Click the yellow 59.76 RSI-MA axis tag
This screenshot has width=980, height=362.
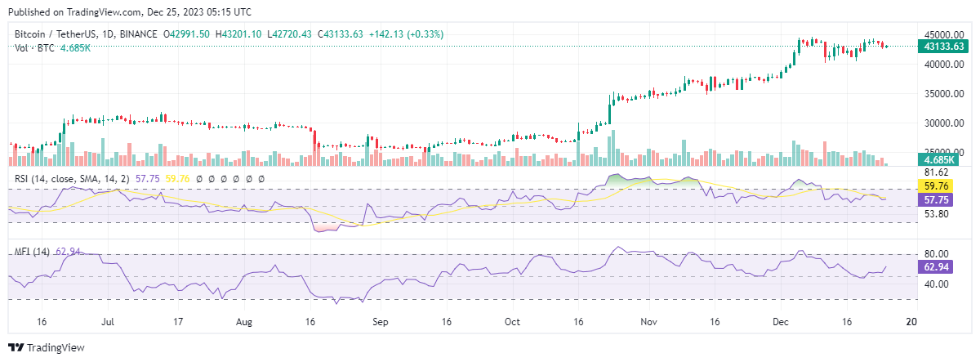coord(942,187)
